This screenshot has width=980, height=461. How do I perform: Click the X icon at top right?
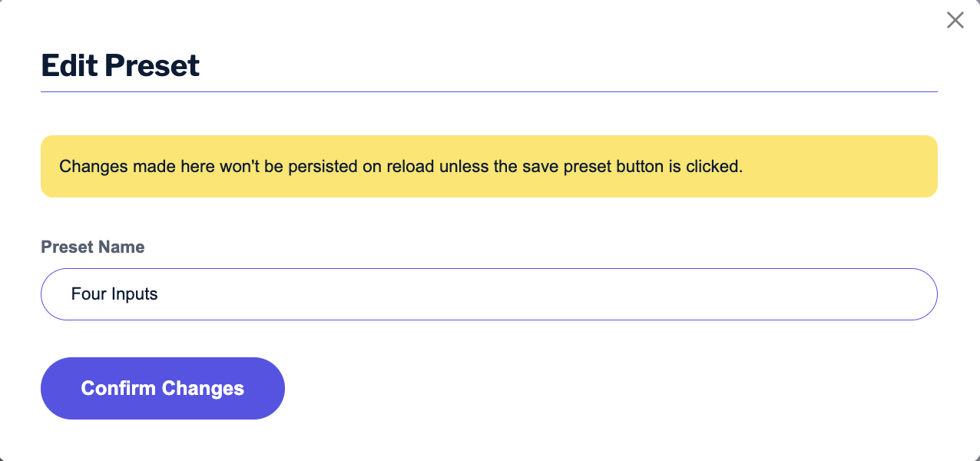click(955, 21)
